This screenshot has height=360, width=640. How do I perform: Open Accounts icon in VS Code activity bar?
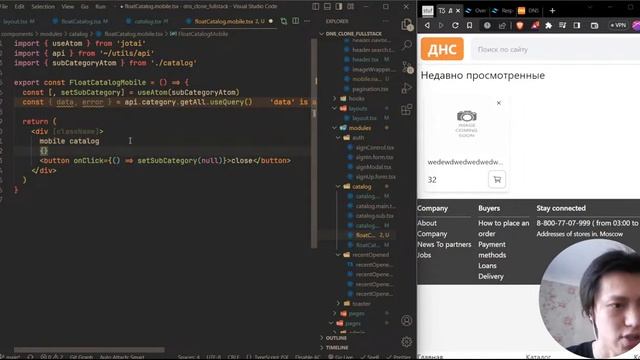407,321
